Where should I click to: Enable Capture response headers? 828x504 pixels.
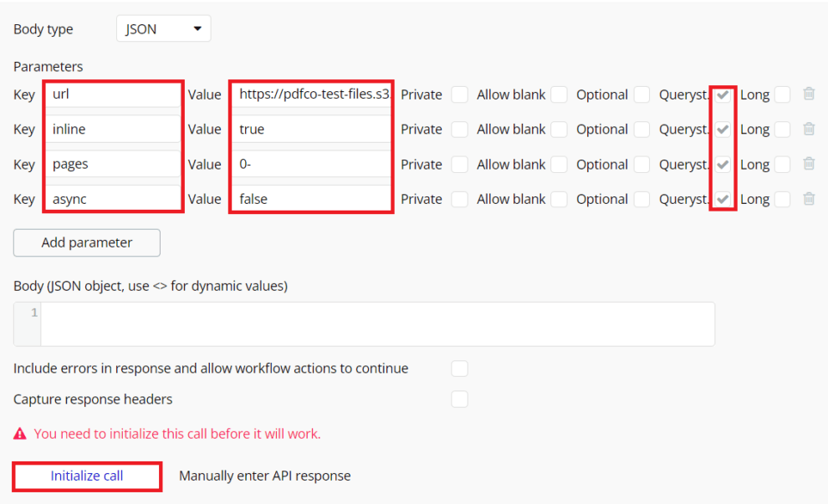click(459, 399)
